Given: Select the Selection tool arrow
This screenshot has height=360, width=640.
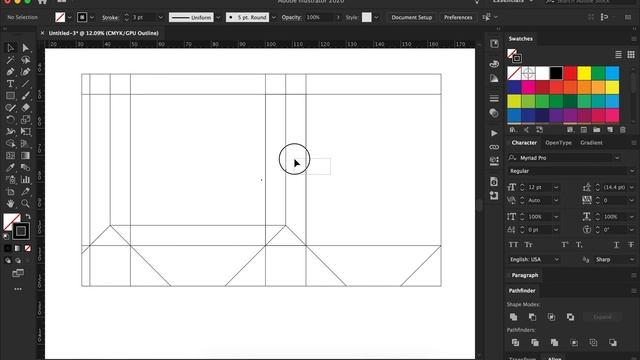Looking at the screenshot, I should (x=11, y=48).
